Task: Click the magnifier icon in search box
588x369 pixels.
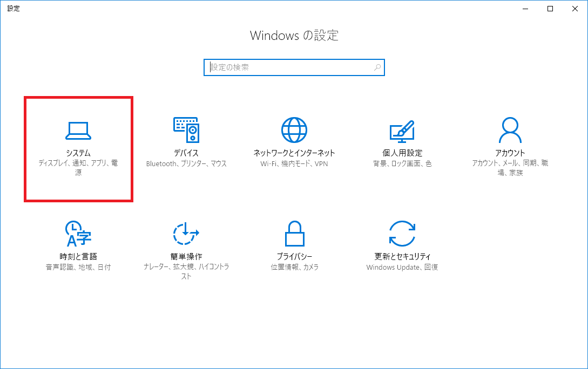Action: [x=377, y=67]
